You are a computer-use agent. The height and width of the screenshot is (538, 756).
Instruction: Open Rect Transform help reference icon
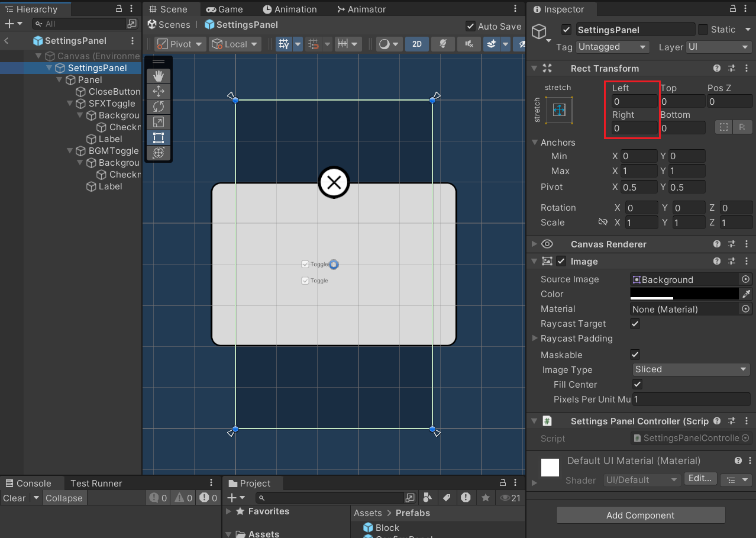click(x=717, y=68)
